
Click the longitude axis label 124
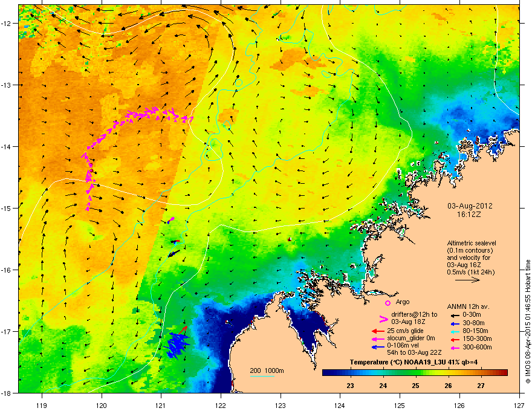340,405
